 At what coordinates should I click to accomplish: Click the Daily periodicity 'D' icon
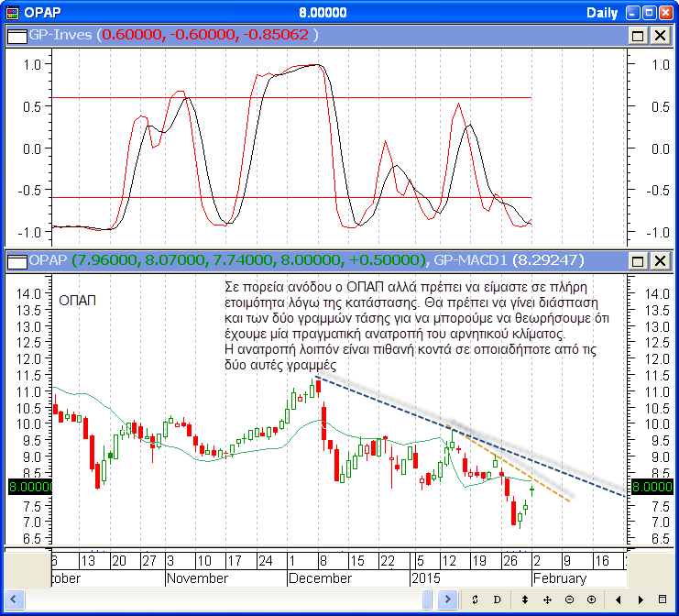click(498, 599)
